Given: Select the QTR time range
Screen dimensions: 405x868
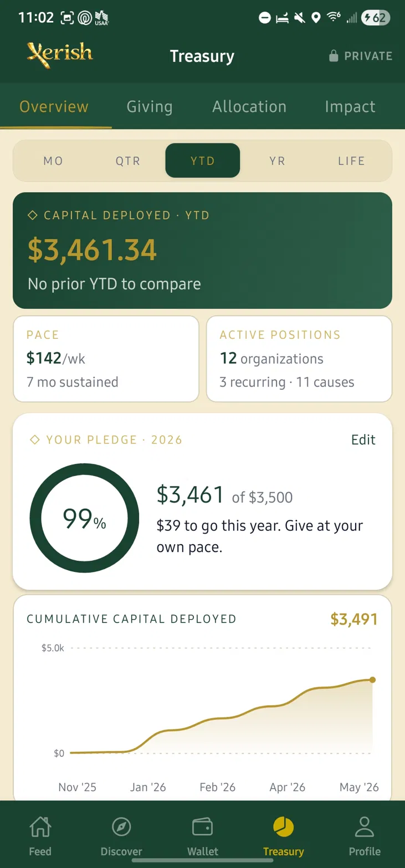Looking at the screenshot, I should (128, 161).
